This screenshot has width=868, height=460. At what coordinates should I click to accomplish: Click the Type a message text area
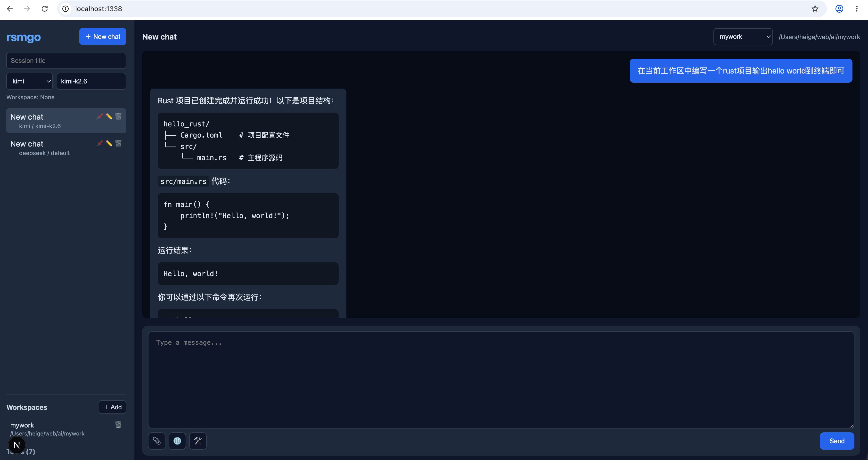(501, 380)
